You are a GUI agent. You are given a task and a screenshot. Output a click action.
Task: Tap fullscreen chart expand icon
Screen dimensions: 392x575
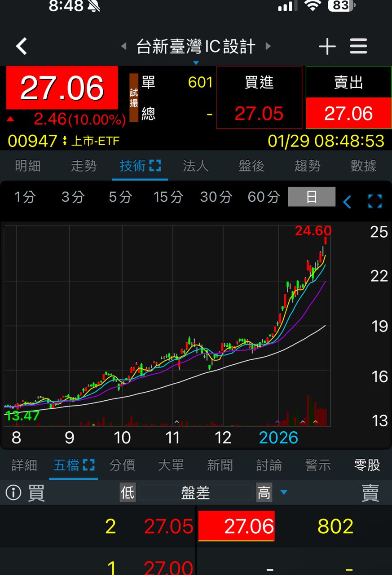click(x=374, y=201)
